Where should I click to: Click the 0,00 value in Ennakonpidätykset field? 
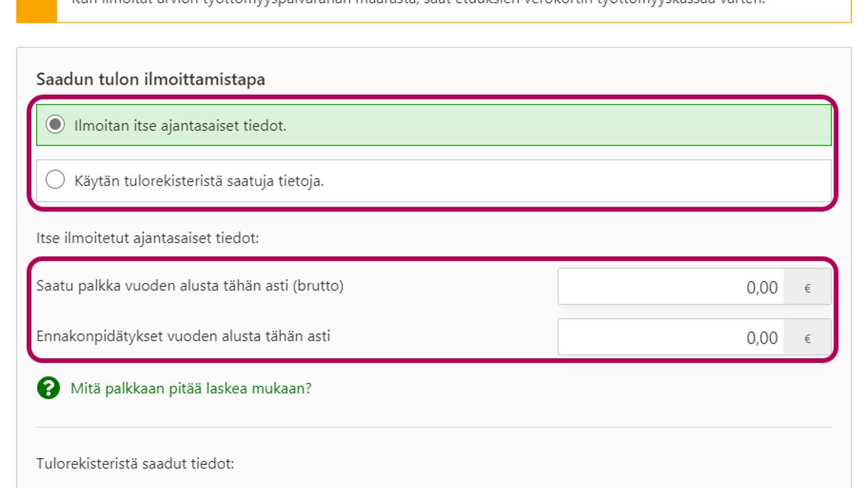point(762,338)
